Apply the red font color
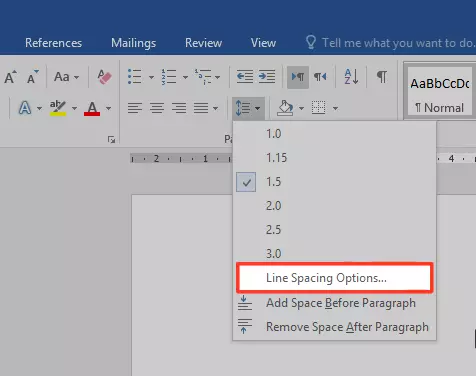 (92, 108)
